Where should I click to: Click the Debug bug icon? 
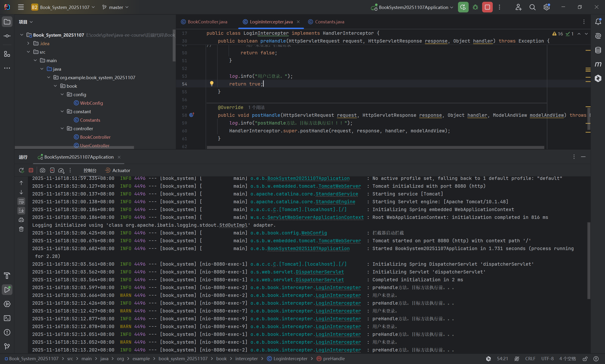475,7
